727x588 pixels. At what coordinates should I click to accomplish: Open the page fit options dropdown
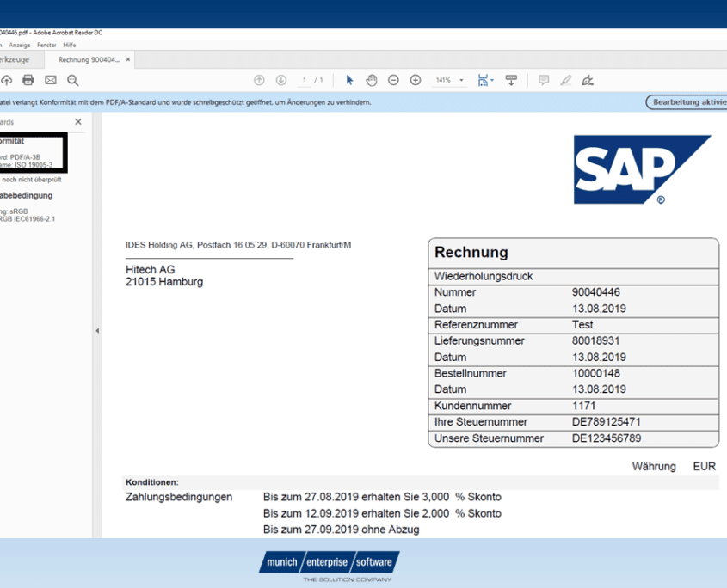coord(486,80)
